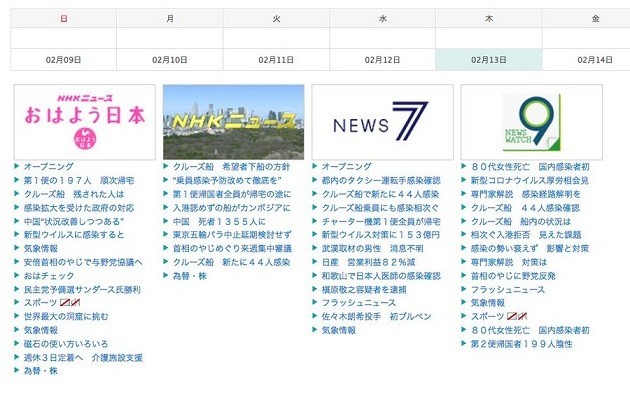Open フラッシュニュース link under News Watch 9
The height and width of the screenshot is (393, 630).
click(x=508, y=289)
